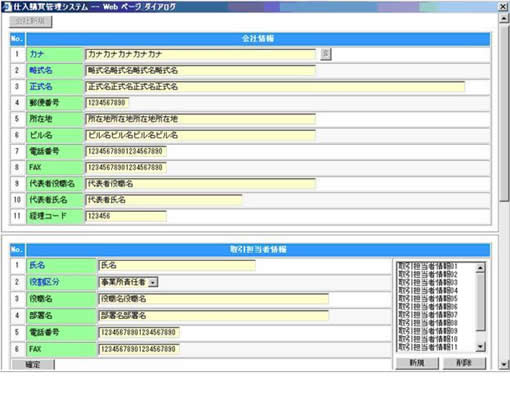Click the 新規 button under the contact list

click(x=417, y=363)
